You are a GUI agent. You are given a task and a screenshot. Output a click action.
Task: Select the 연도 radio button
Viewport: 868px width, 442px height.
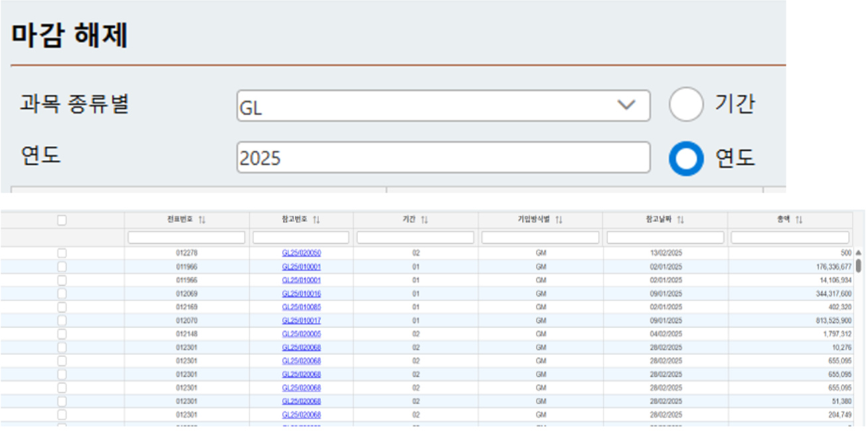coord(685,159)
